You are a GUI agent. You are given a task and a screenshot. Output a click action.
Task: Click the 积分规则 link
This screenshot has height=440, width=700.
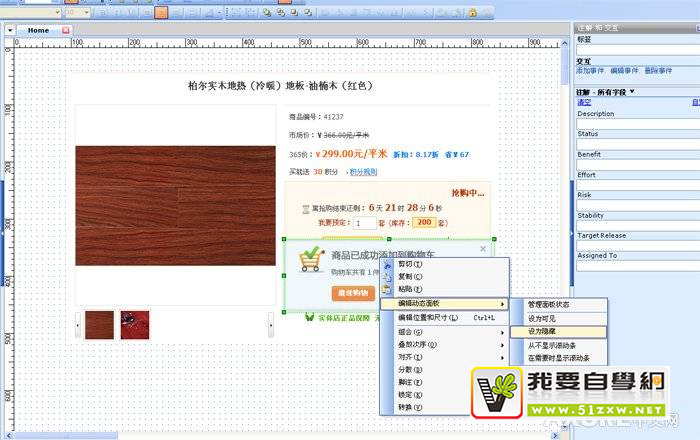336,172
